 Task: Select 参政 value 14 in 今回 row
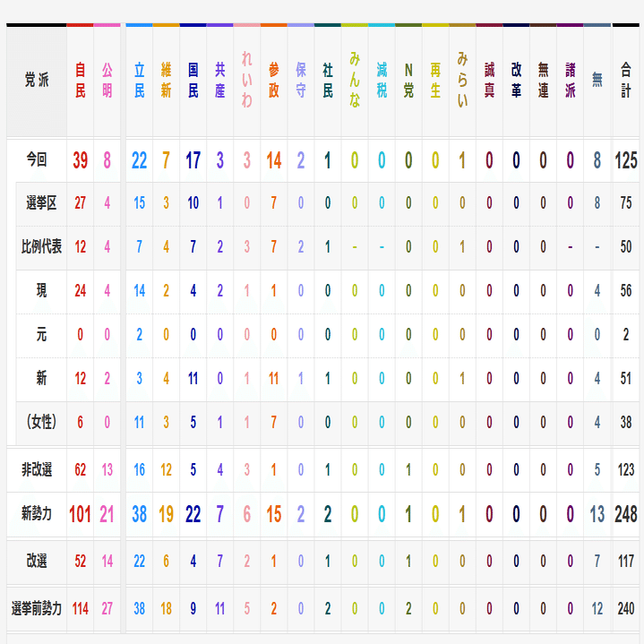click(274, 160)
